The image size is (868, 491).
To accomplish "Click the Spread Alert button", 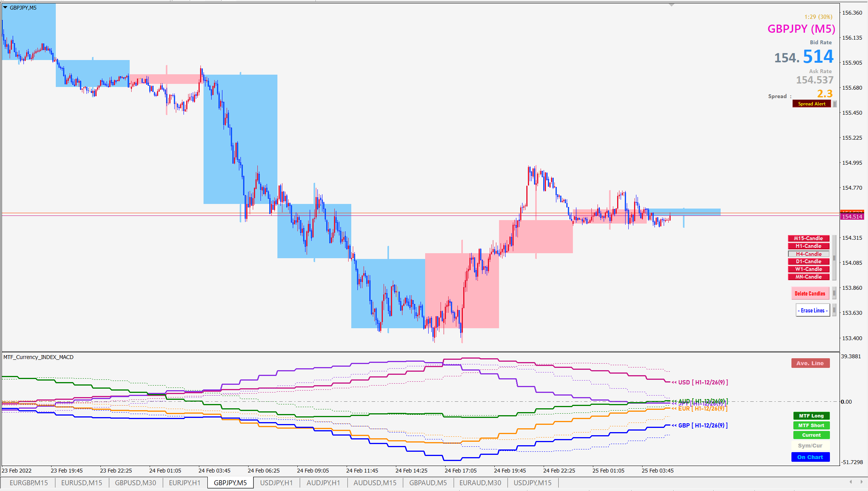I will click(811, 104).
